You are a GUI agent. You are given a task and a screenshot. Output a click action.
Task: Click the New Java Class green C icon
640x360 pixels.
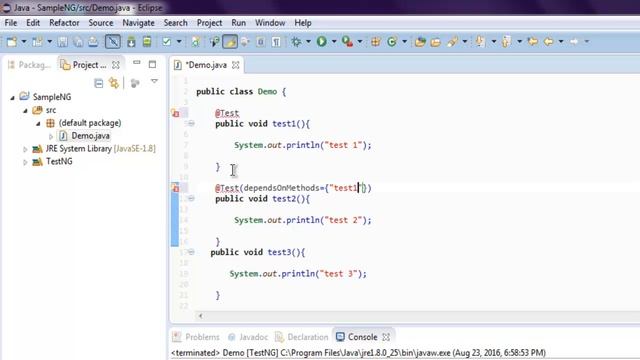tap(392, 41)
